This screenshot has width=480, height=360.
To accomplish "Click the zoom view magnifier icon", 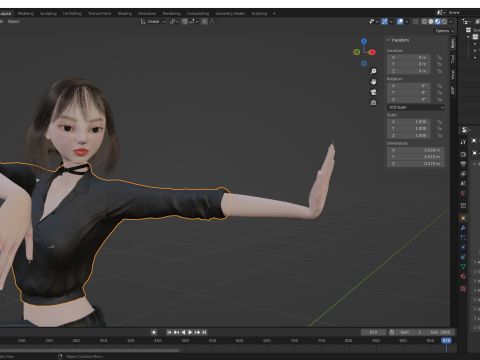I will [374, 71].
